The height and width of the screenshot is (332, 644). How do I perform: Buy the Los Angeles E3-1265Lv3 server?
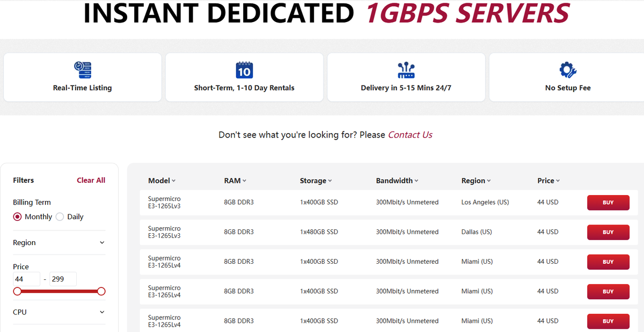click(x=608, y=203)
